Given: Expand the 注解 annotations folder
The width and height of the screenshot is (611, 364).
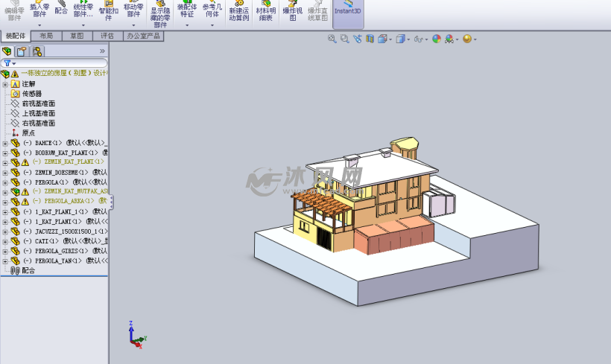Looking at the screenshot, I should click(x=5, y=84).
